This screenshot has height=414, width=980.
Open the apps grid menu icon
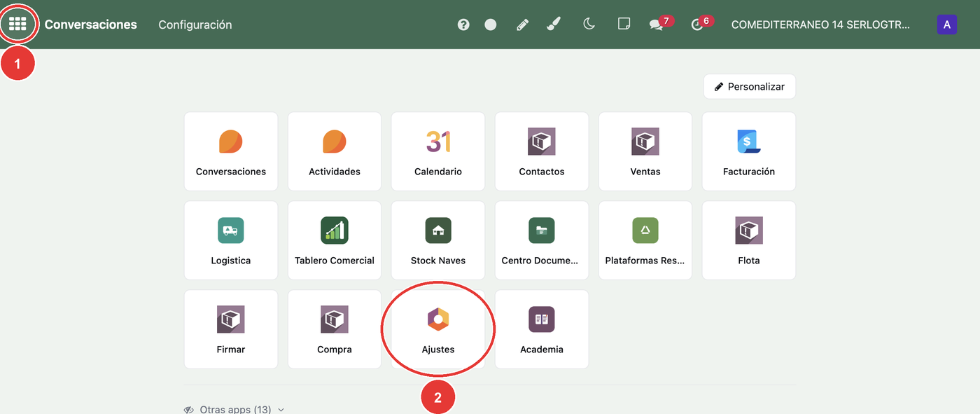[x=17, y=25]
